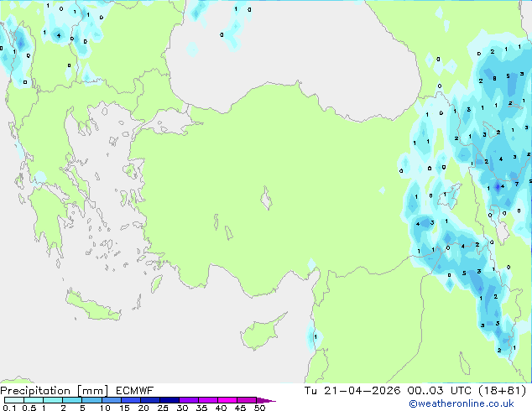Click the 1–2 mm legend swatch
The height and width of the screenshot is (411, 532).
53,400
